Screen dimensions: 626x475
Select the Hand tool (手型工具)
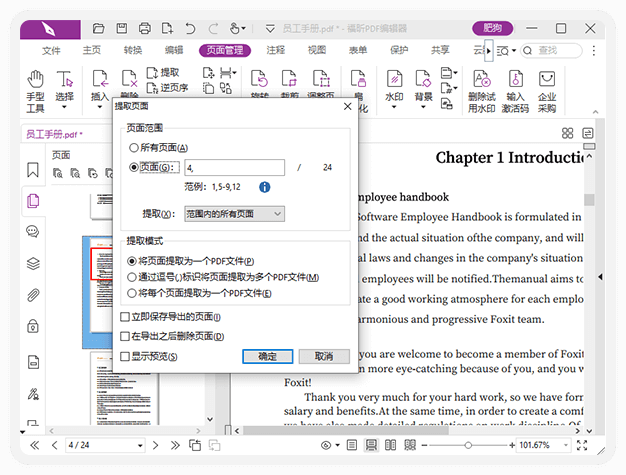[x=36, y=91]
